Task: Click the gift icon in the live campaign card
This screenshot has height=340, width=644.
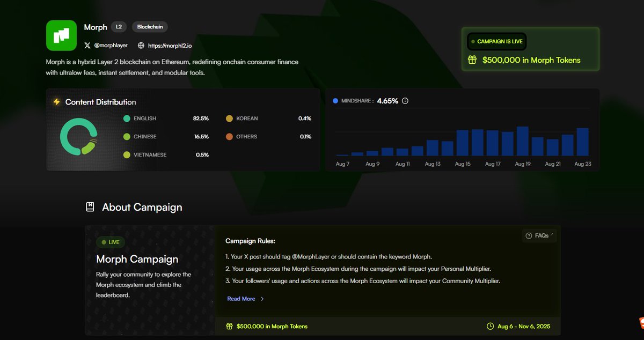Action: point(472,60)
